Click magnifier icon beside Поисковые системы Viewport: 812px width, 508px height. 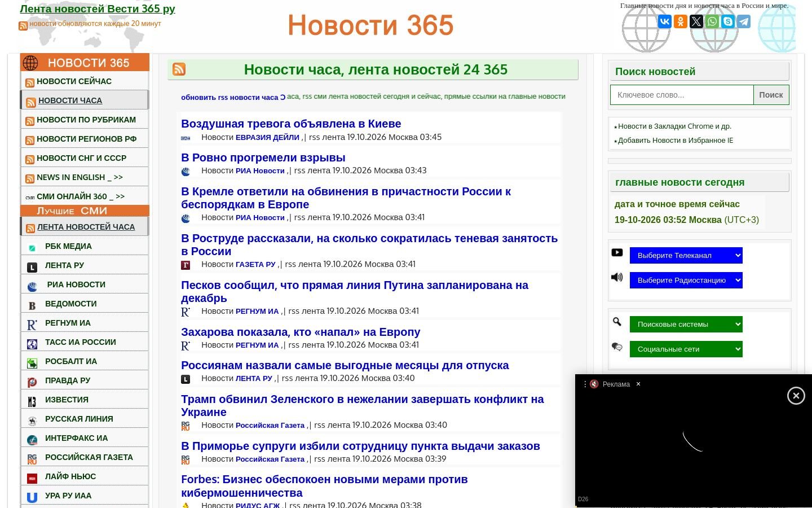pos(617,321)
